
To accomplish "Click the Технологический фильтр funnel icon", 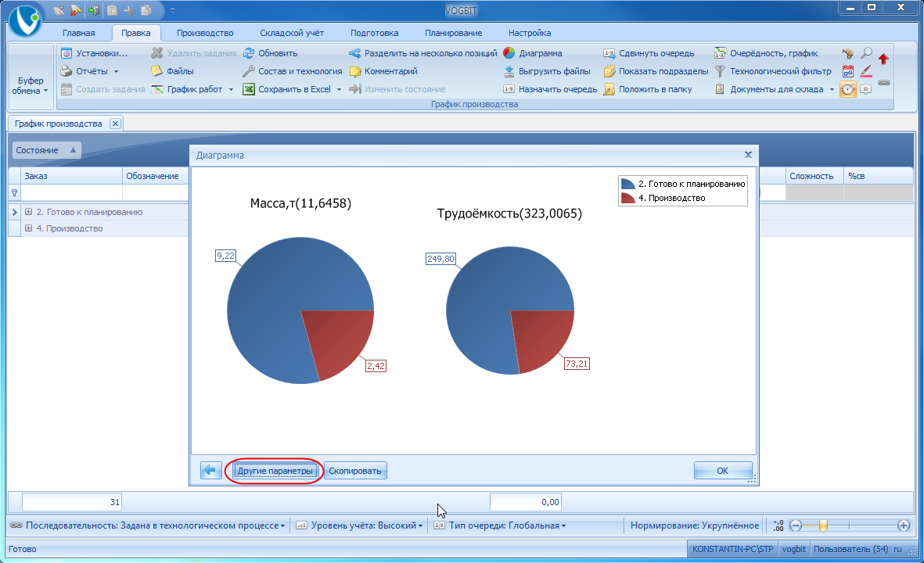I will point(721,71).
